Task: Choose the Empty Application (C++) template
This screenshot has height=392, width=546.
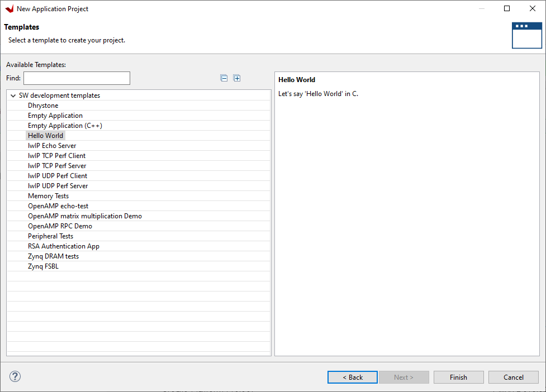Action: point(65,126)
